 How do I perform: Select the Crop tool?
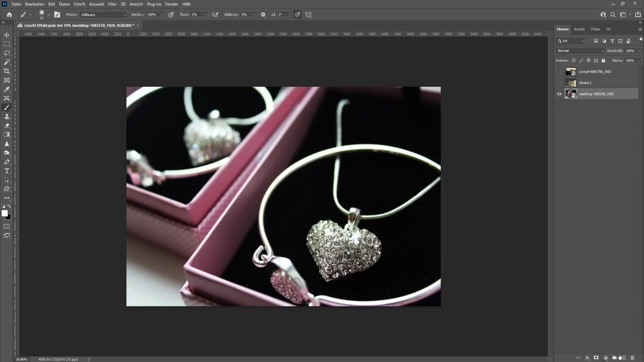7,71
